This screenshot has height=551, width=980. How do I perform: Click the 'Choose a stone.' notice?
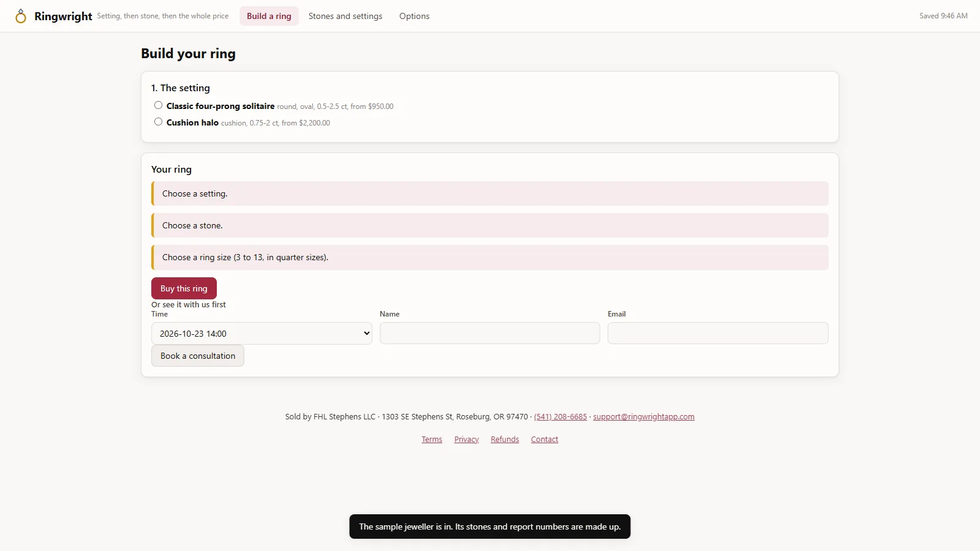490,225
